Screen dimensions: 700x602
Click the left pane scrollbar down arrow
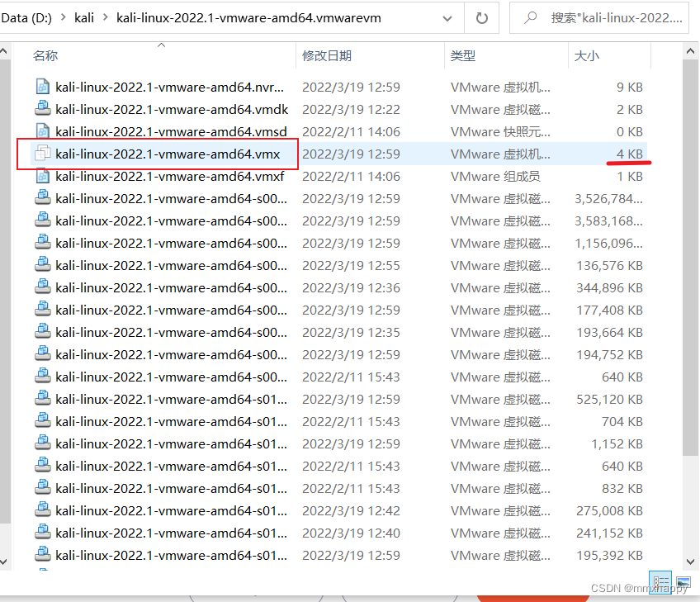tap(3, 562)
